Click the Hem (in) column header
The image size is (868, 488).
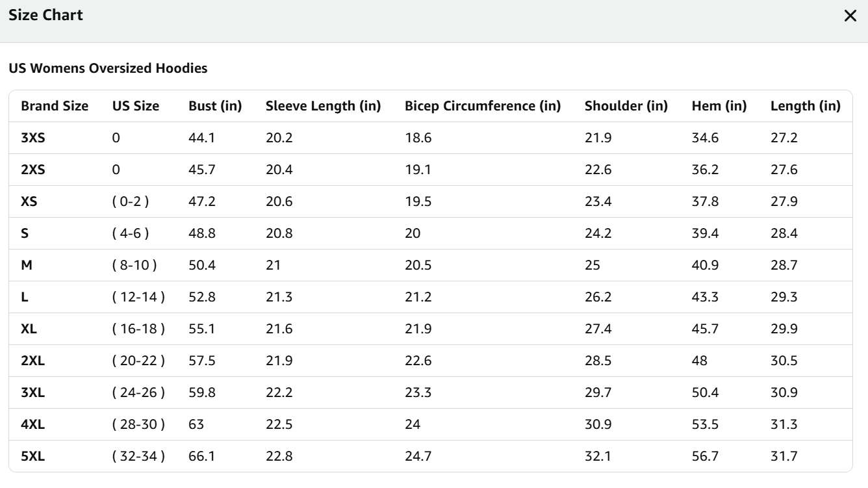[x=719, y=106]
